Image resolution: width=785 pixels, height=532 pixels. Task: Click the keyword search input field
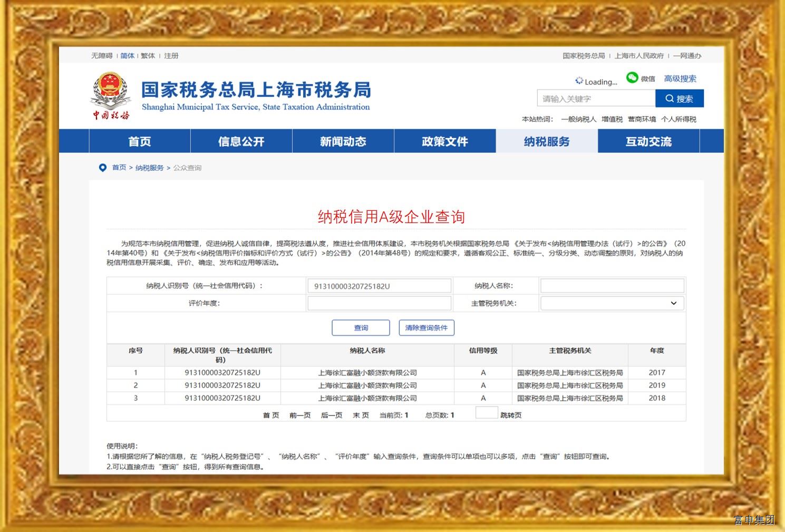click(x=596, y=99)
